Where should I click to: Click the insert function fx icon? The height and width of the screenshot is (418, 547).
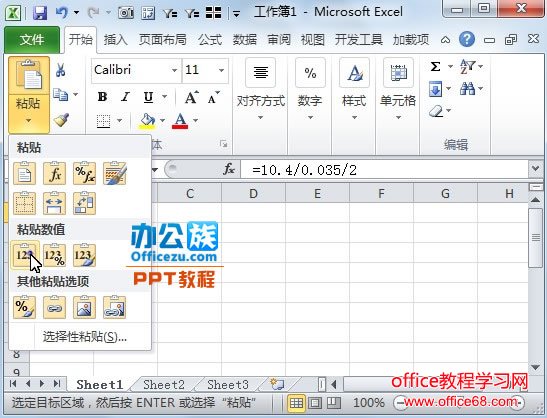229,170
